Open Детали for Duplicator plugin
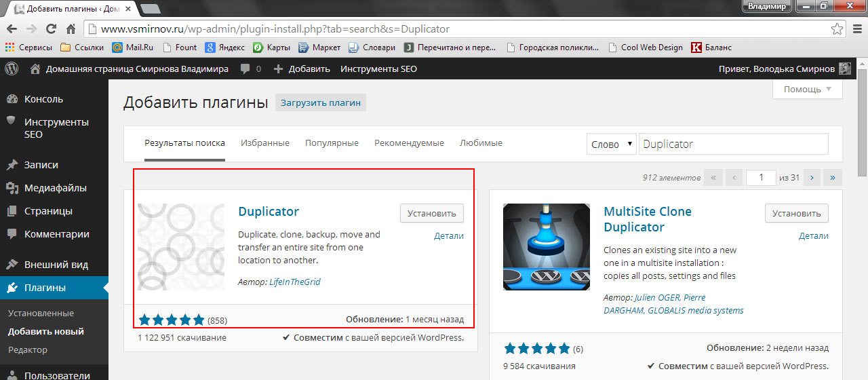 [449, 236]
